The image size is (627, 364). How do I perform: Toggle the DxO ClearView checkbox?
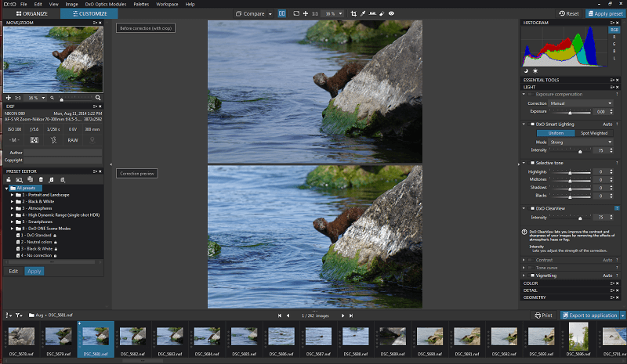(x=531, y=208)
